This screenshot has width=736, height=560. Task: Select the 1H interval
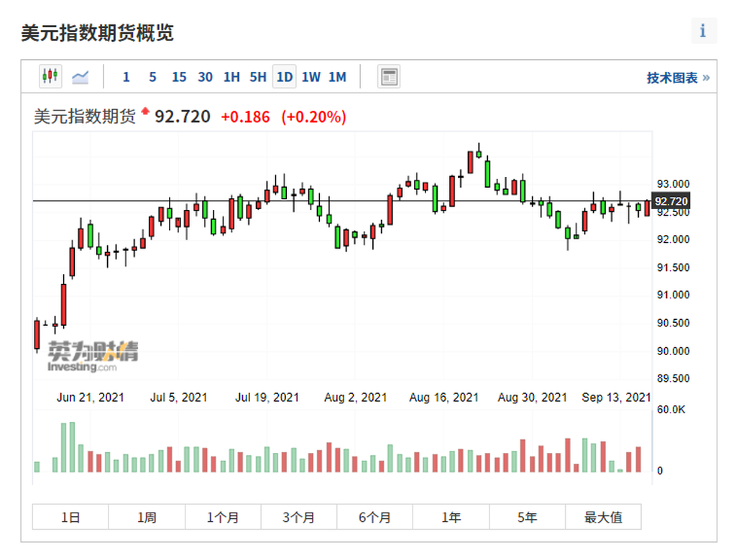pyautogui.click(x=231, y=77)
